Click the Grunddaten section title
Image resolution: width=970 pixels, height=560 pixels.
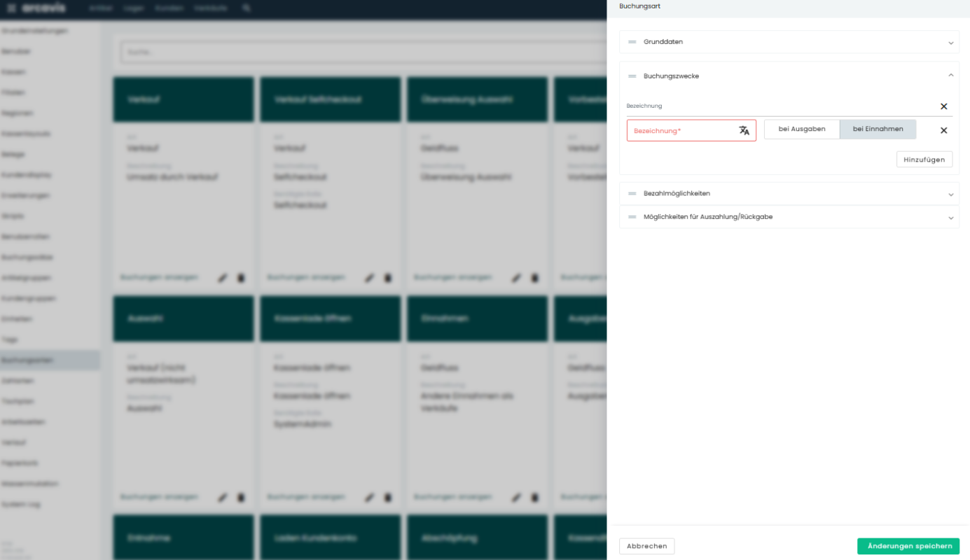[x=663, y=42]
